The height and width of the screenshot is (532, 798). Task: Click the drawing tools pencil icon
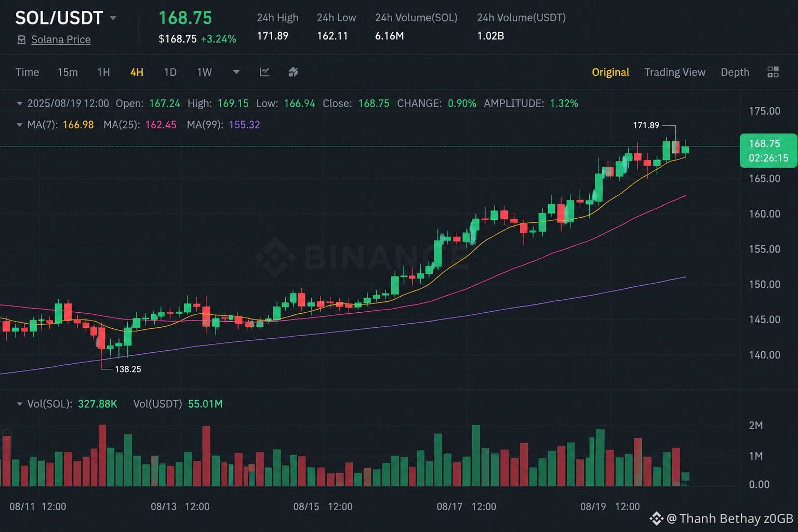click(x=293, y=72)
